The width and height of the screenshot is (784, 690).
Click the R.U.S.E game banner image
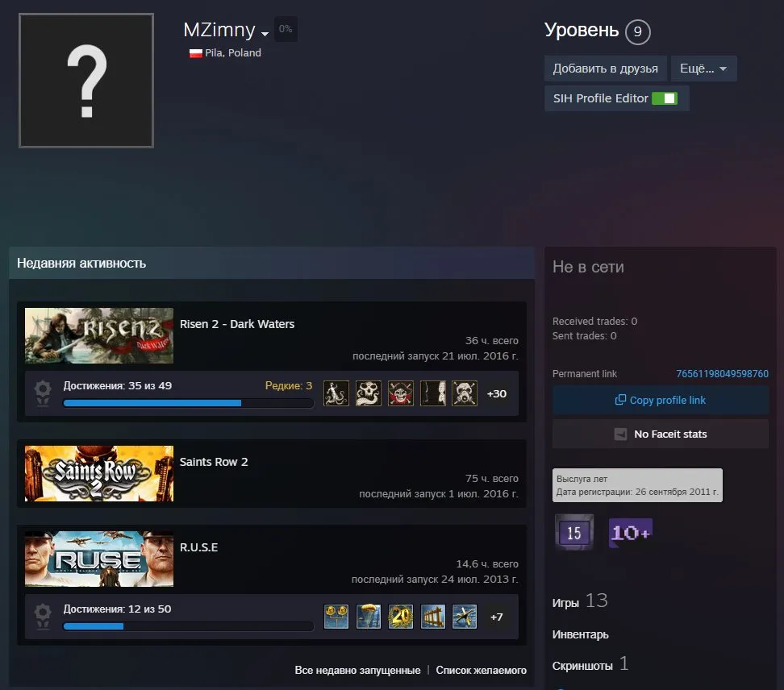(99, 559)
